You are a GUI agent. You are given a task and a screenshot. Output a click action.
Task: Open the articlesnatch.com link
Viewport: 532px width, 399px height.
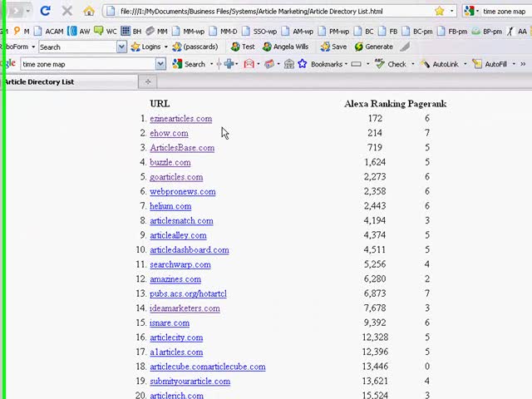click(181, 220)
